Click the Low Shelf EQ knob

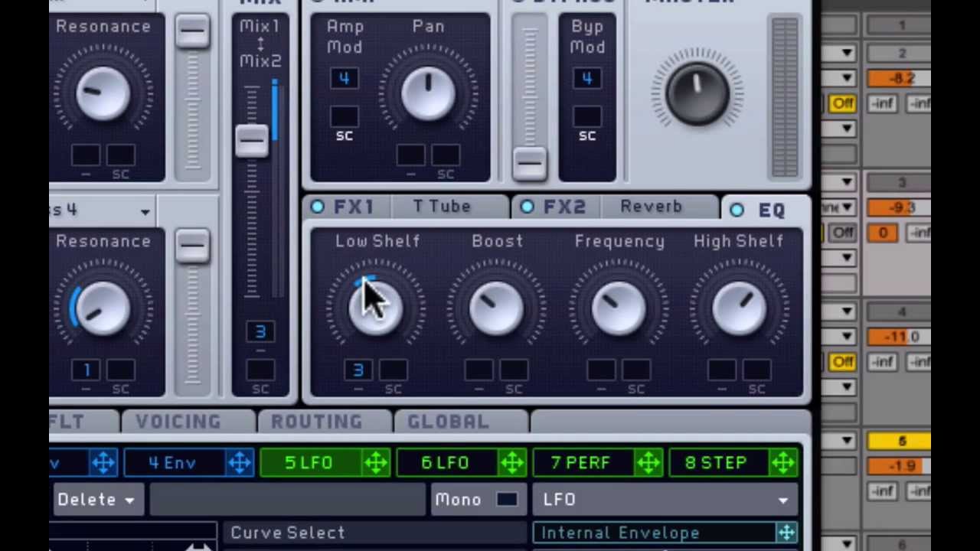coord(375,308)
